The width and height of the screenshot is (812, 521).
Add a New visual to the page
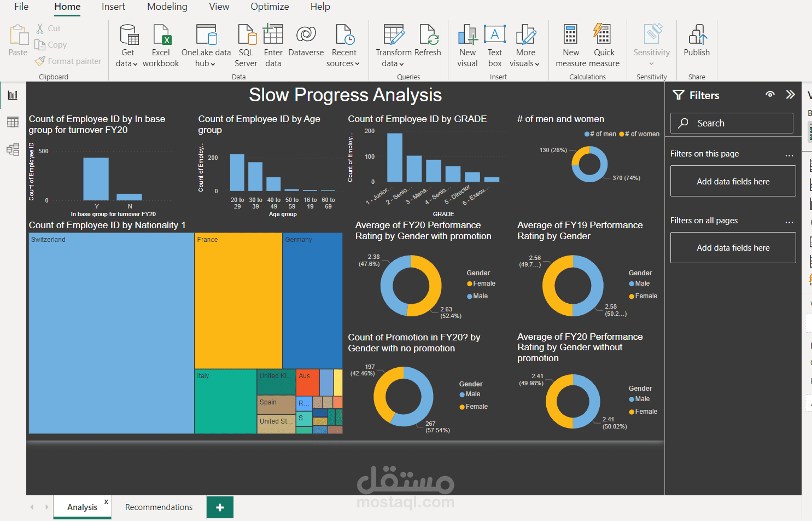click(x=467, y=44)
